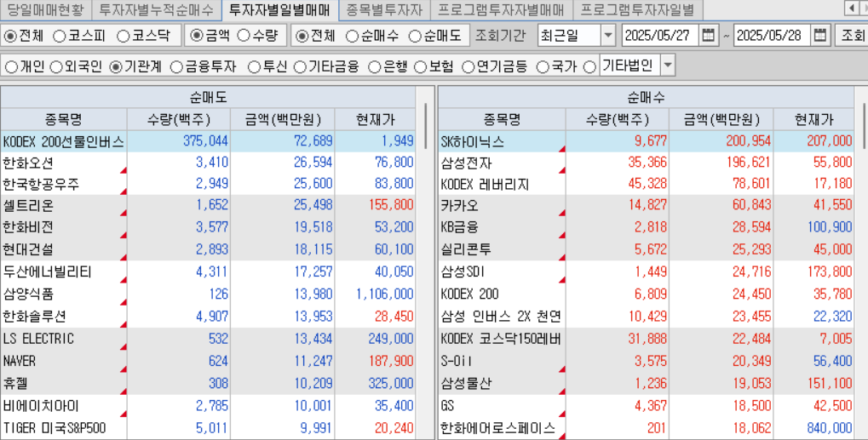Screen dimensions: 868x440
Task: Select 코스피 market radio button
Action: pyautogui.click(x=60, y=36)
